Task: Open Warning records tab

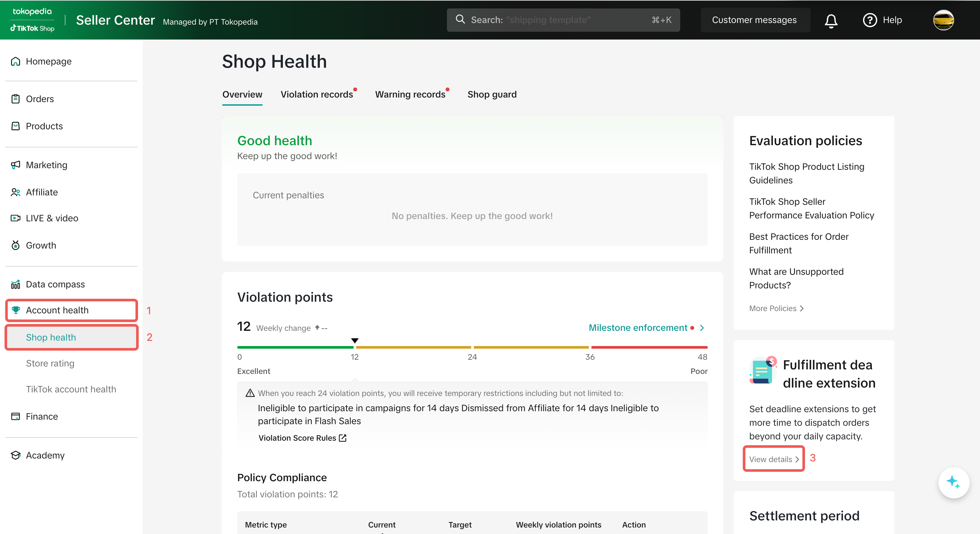Action: (410, 94)
